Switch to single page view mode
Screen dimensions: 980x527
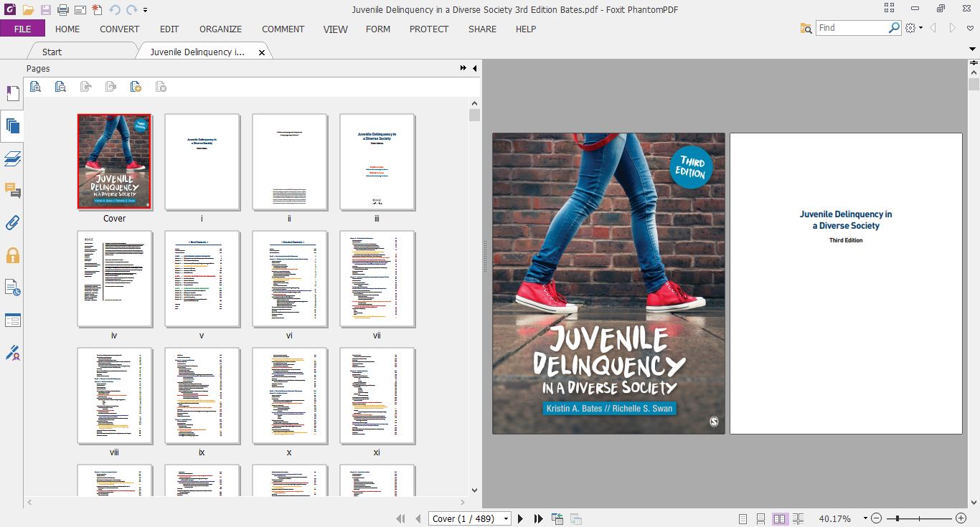pos(743,518)
